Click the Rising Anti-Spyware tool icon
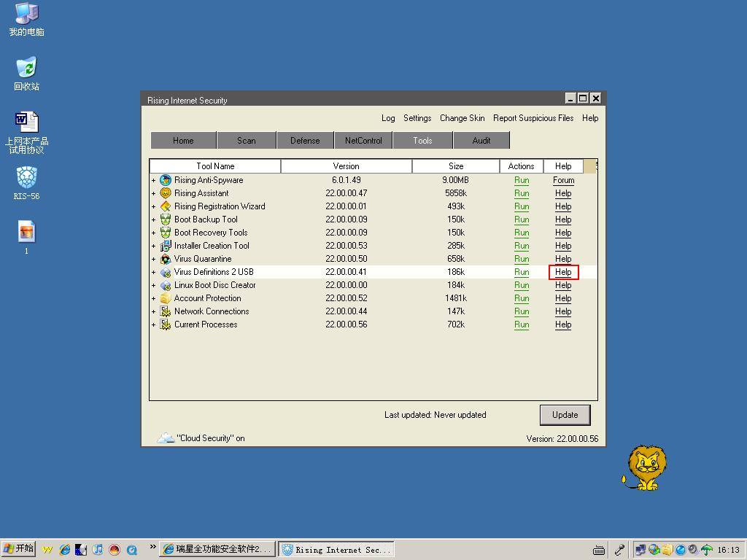This screenshot has height=560, width=747. pos(166,180)
